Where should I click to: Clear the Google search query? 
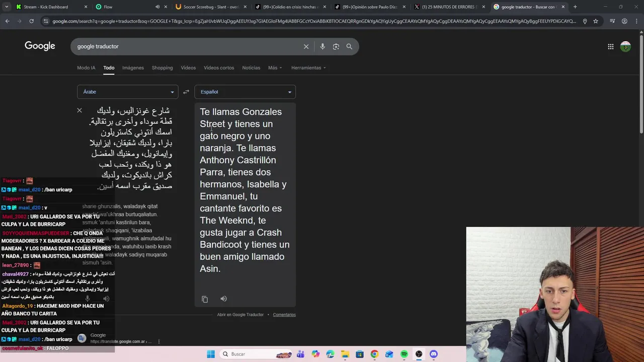[306, 46]
